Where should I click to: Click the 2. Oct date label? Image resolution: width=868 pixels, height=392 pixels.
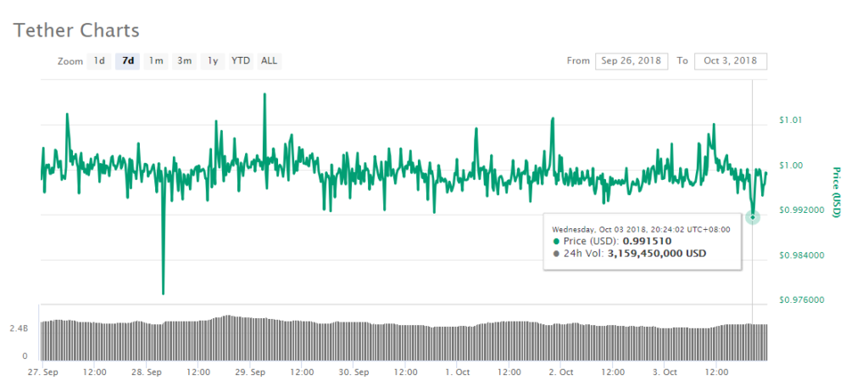click(x=559, y=372)
